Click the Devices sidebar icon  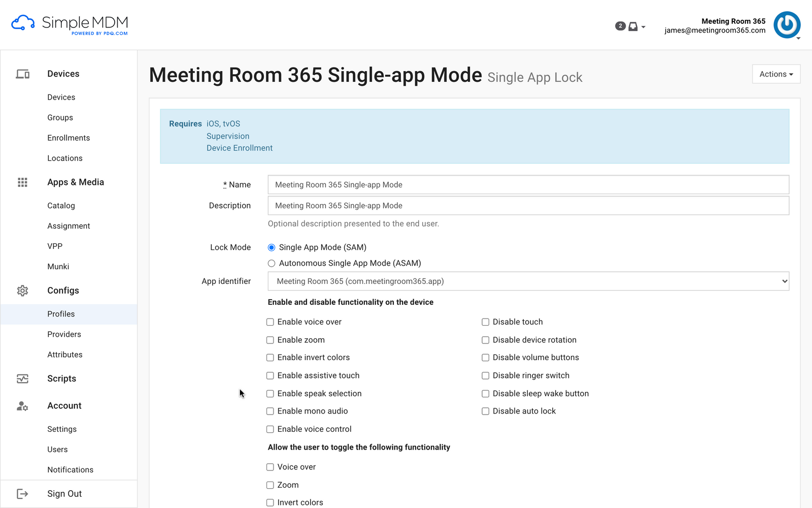pyautogui.click(x=22, y=74)
